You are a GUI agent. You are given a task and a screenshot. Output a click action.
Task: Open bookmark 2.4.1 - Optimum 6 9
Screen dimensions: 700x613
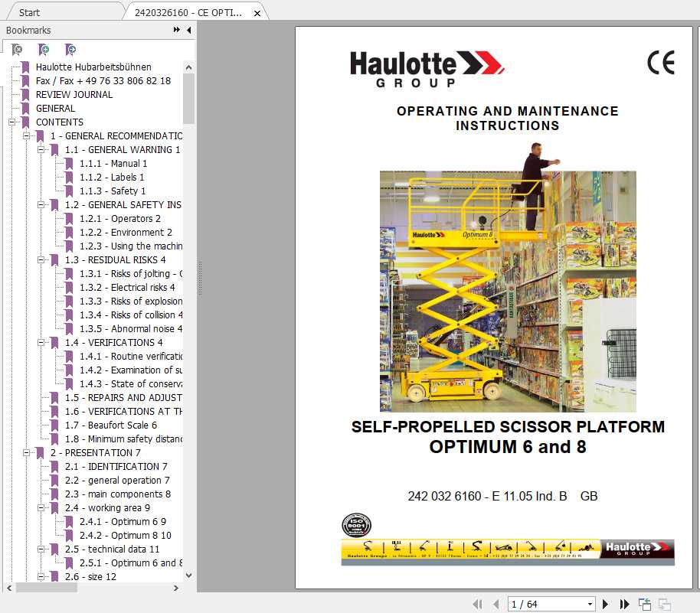click(x=123, y=521)
